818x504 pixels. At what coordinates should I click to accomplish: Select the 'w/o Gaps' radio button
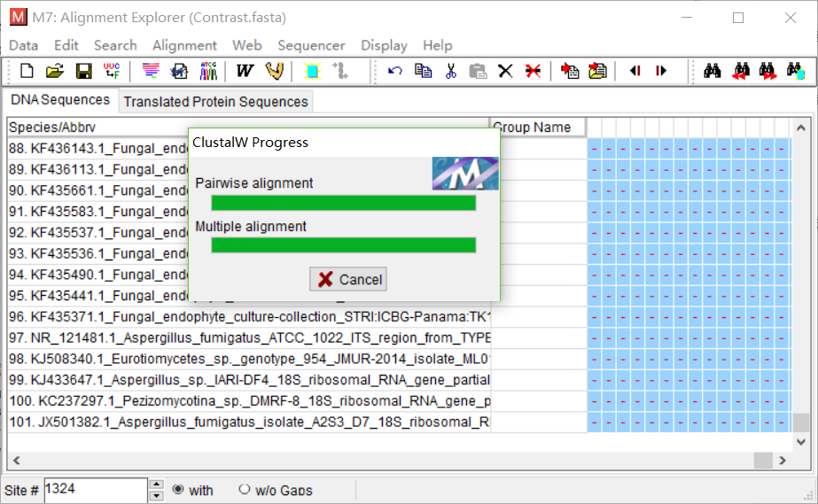pyautogui.click(x=244, y=490)
